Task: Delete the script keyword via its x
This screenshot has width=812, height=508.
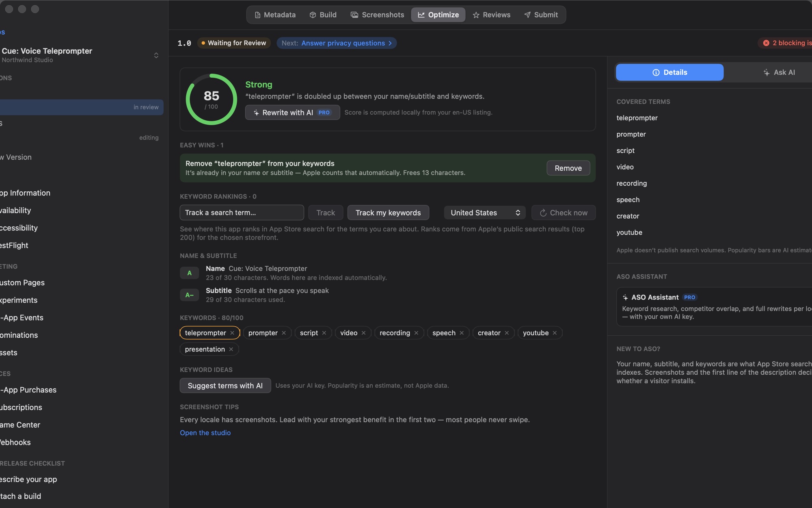Action: click(x=324, y=333)
